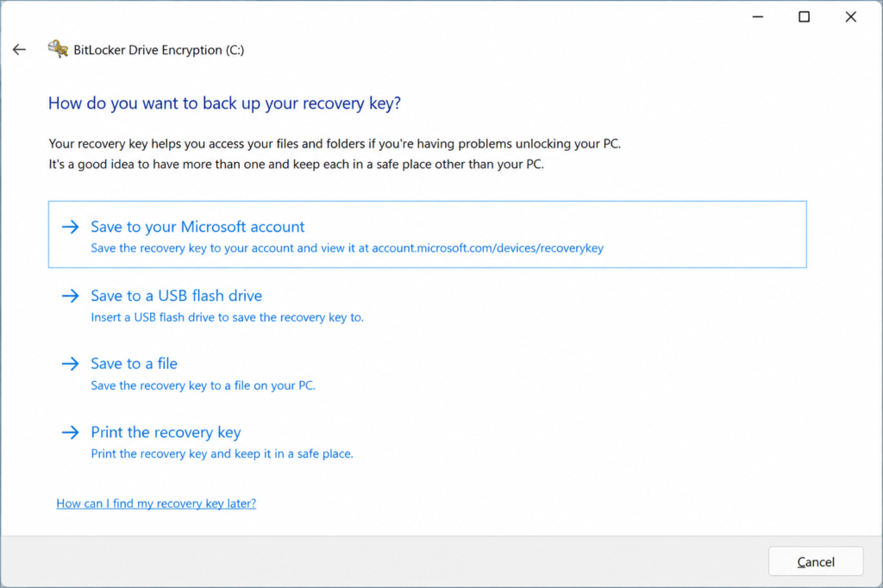883x588 pixels.
Task: Click 'Save the recovery key to a file on your PC.'
Action: pos(203,385)
